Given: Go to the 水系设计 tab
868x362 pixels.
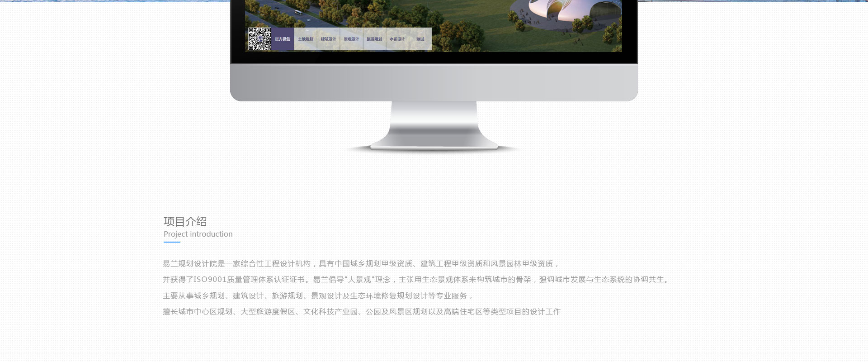Looking at the screenshot, I should [397, 39].
